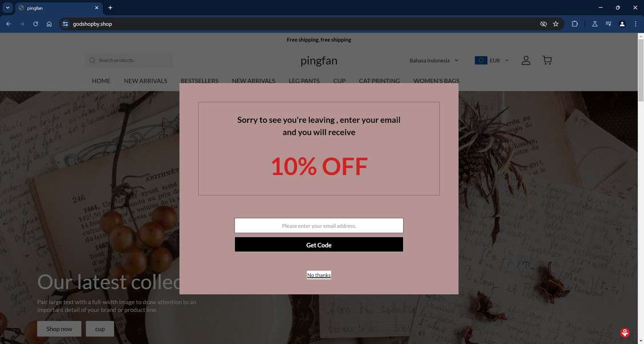Open the browser extensions puzzle icon

pyautogui.click(x=575, y=24)
